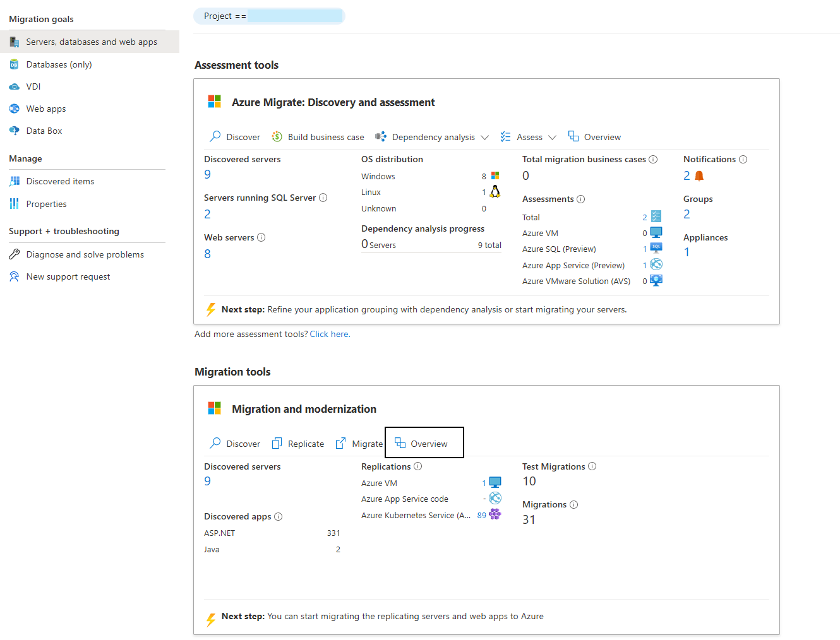
Task: Open Diagnose and solve problems
Action: click(85, 254)
